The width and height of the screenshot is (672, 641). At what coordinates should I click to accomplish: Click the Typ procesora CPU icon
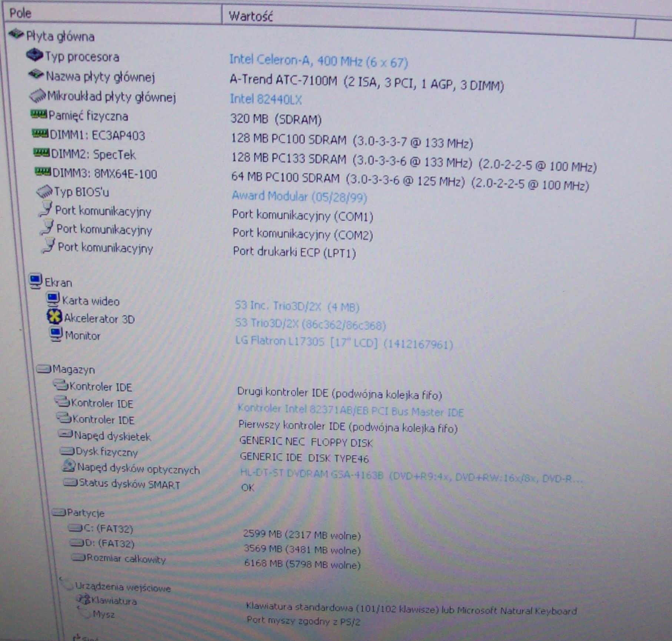(34, 55)
